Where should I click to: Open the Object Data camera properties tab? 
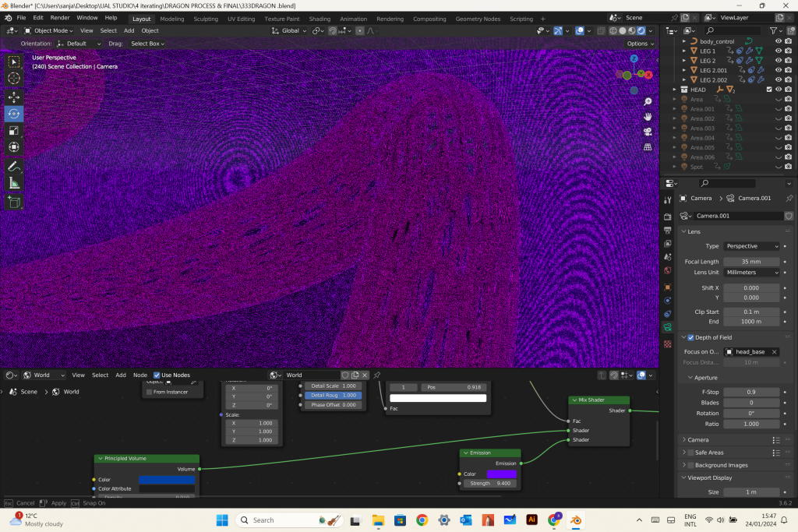(668, 327)
